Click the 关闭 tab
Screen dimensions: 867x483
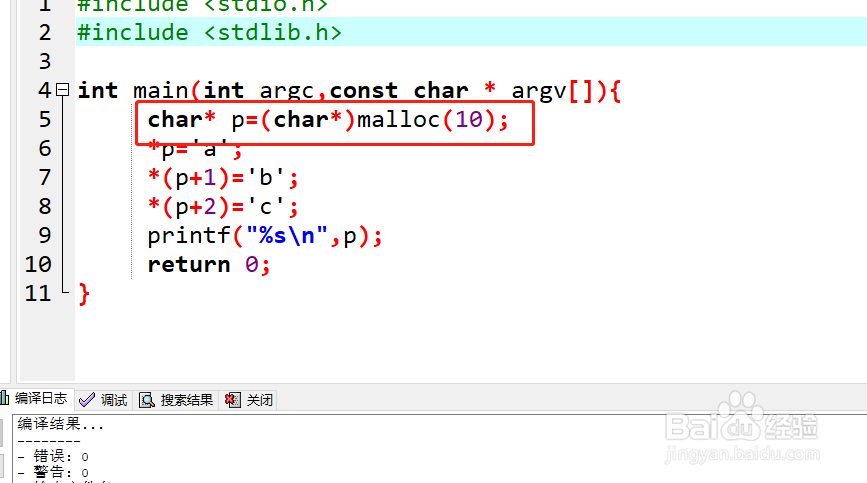coord(249,400)
